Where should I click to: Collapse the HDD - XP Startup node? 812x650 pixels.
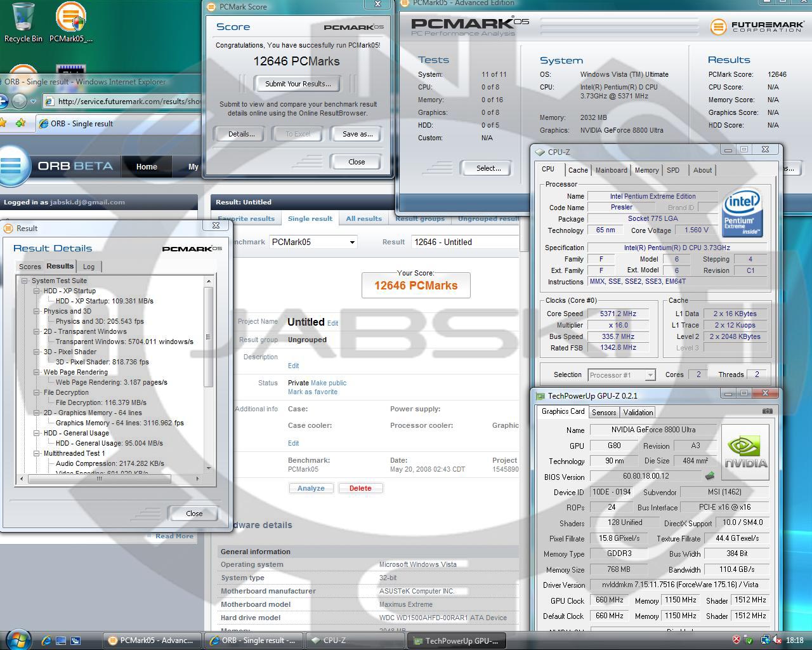point(37,291)
